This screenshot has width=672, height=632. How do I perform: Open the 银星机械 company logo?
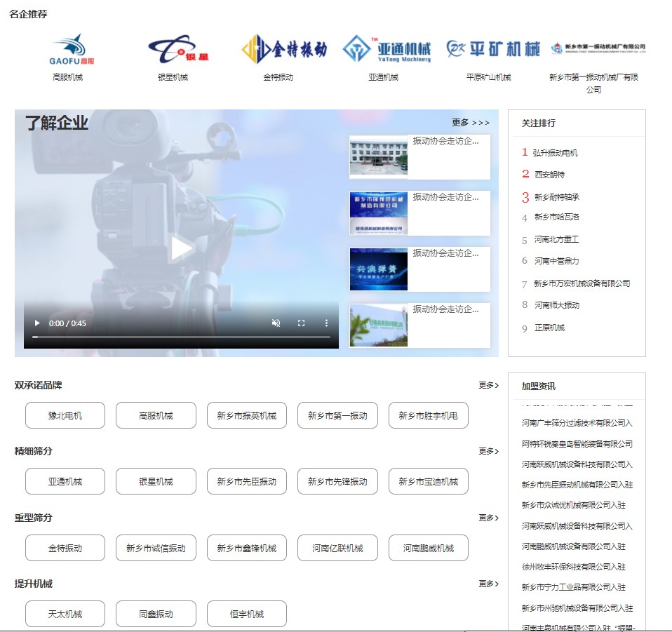pyautogui.click(x=178, y=48)
